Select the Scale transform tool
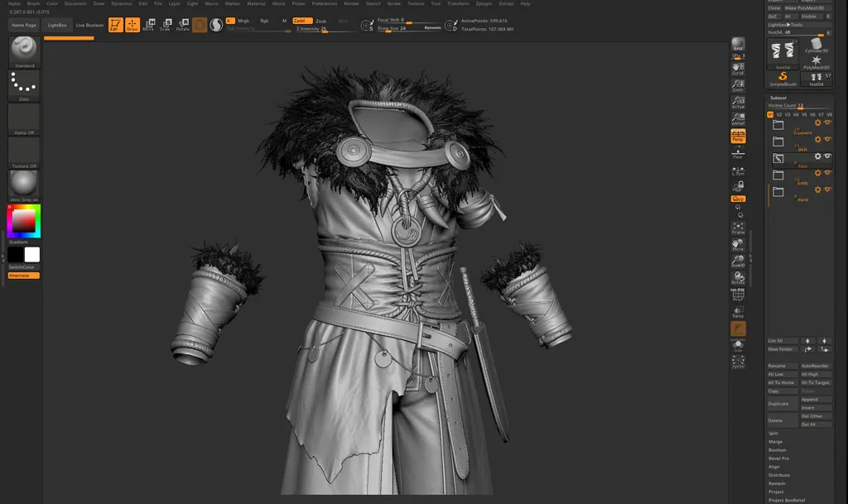The width and height of the screenshot is (848, 504). [166, 25]
